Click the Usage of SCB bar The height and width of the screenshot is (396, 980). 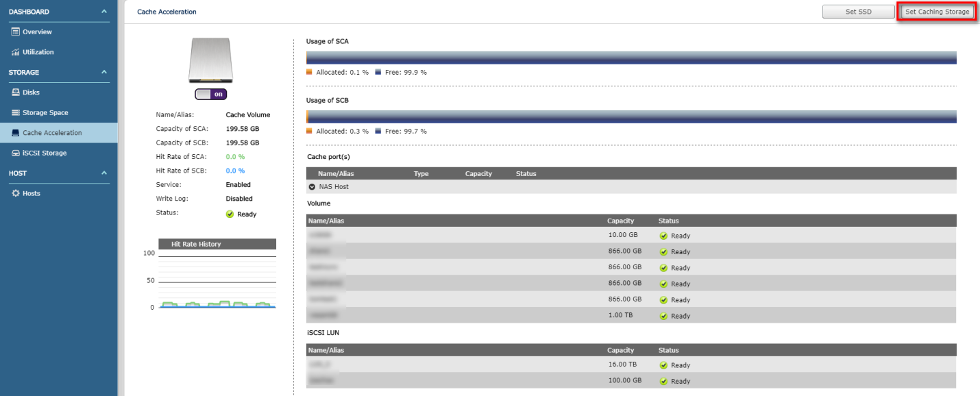click(630, 117)
